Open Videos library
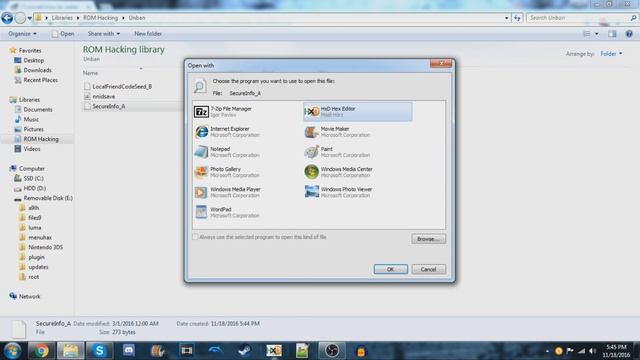The width and height of the screenshot is (640, 360). click(x=32, y=149)
